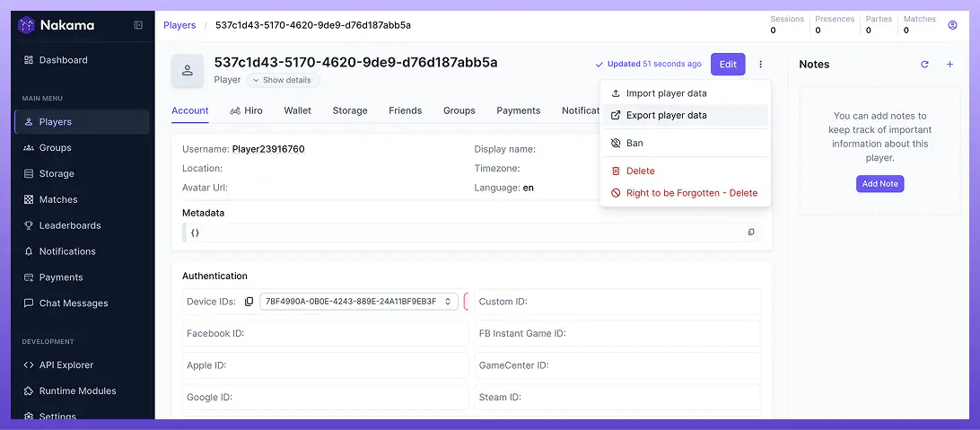This screenshot has width=980, height=430.
Task: Click the Custom ID field
Action: pos(617,302)
